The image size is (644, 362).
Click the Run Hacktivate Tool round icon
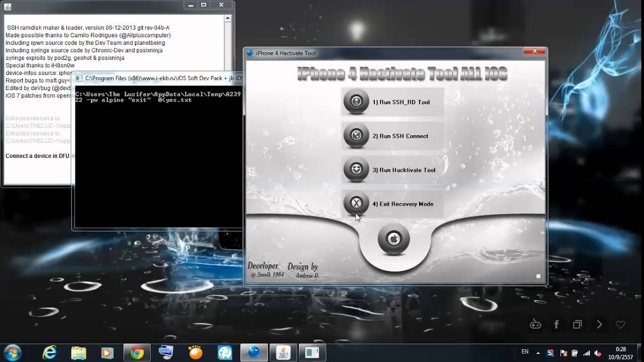tap(356, 170)
